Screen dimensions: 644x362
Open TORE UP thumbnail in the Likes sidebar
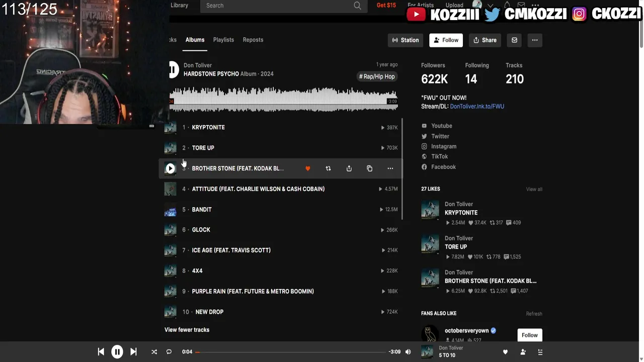pyautogui.click(x=430, y=244)
